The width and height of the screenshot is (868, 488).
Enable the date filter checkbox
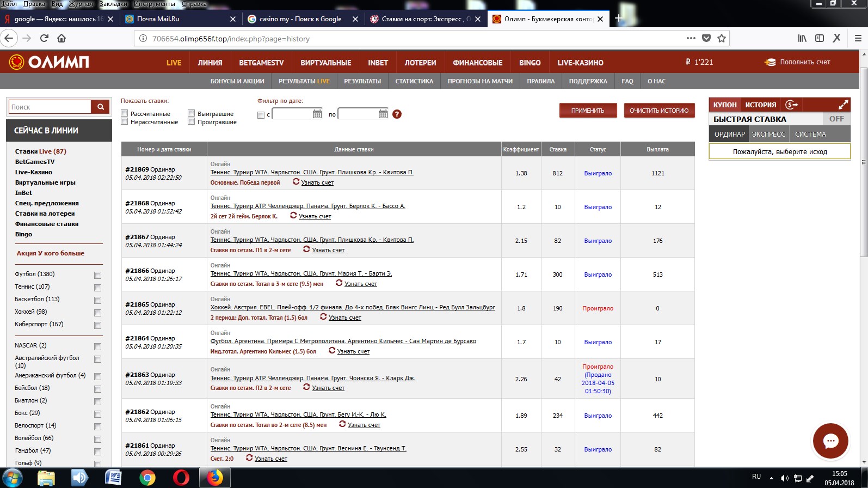coord(261,115)
